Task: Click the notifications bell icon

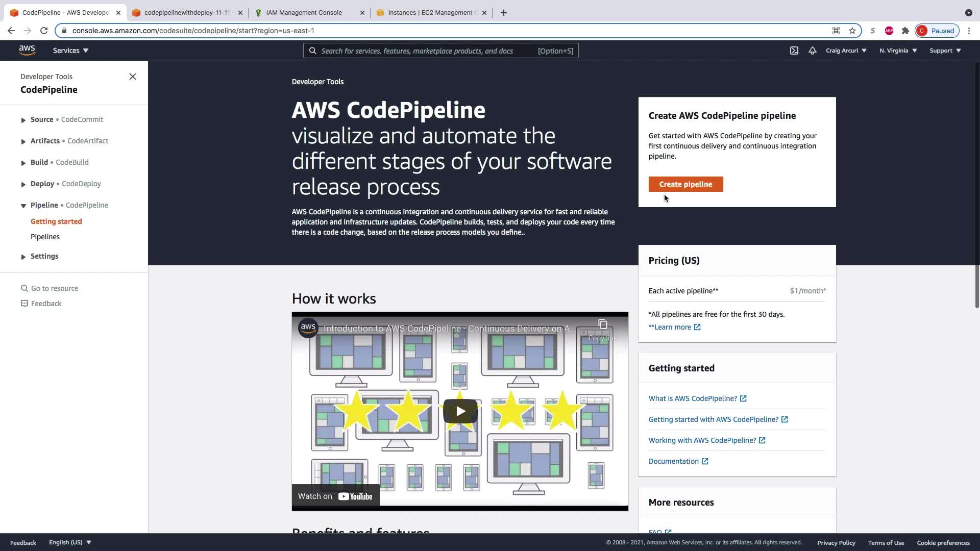Action: (812, 51)
